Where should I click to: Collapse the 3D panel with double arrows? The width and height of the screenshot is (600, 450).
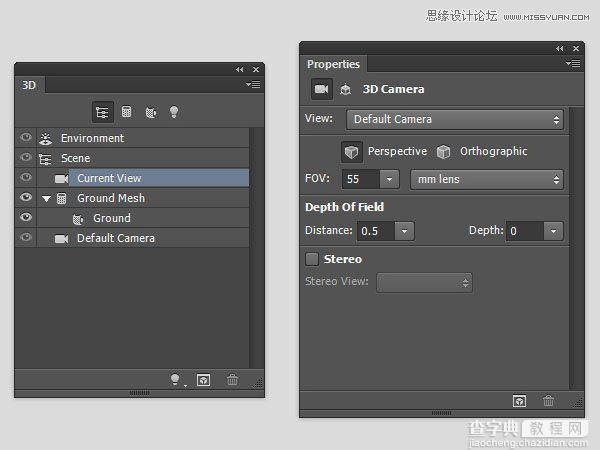click(240, 69)
